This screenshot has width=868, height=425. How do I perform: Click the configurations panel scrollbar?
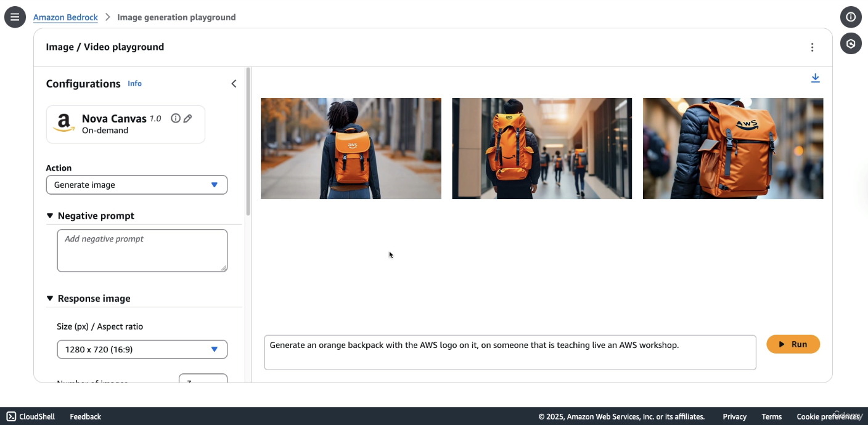(248, 142)
